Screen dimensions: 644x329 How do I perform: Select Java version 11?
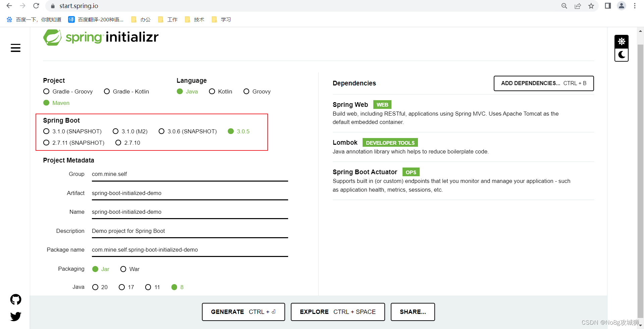pyautogui.click(x=153, y=287)
